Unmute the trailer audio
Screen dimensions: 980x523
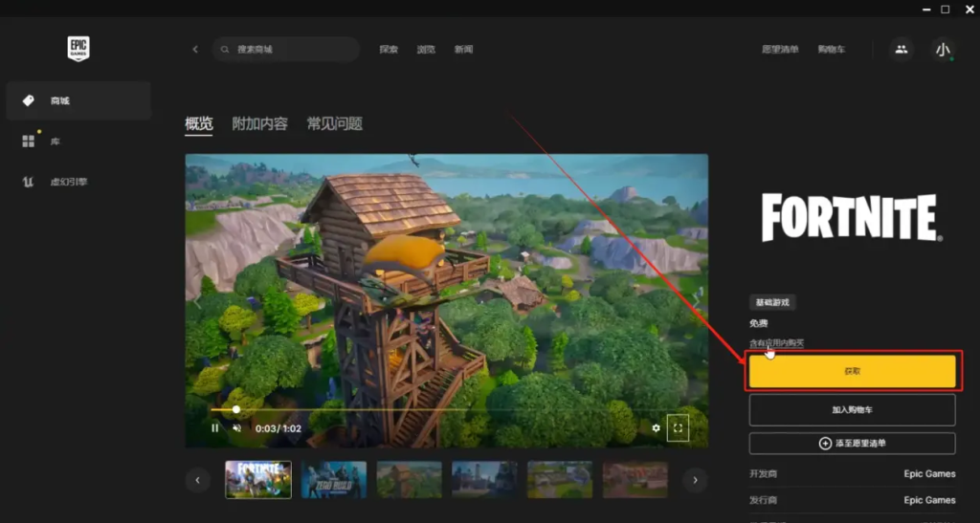click(237, 428)
